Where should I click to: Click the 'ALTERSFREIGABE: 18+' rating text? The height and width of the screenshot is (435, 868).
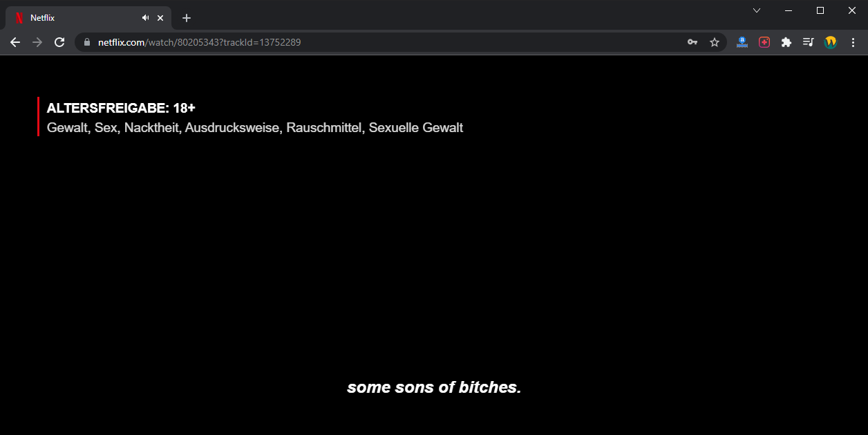(121, 108)
